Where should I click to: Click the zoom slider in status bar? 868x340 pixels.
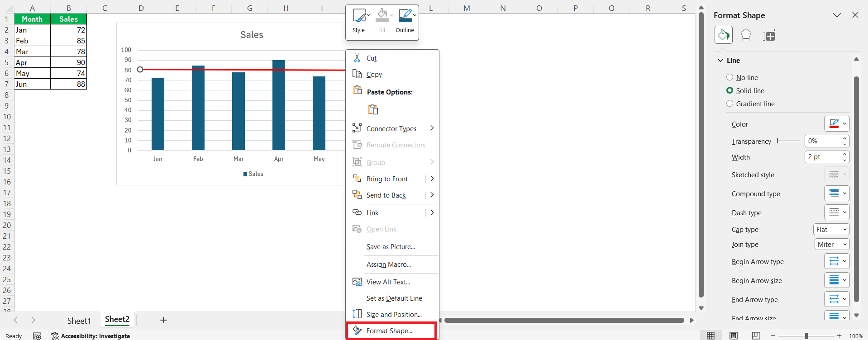806,336
